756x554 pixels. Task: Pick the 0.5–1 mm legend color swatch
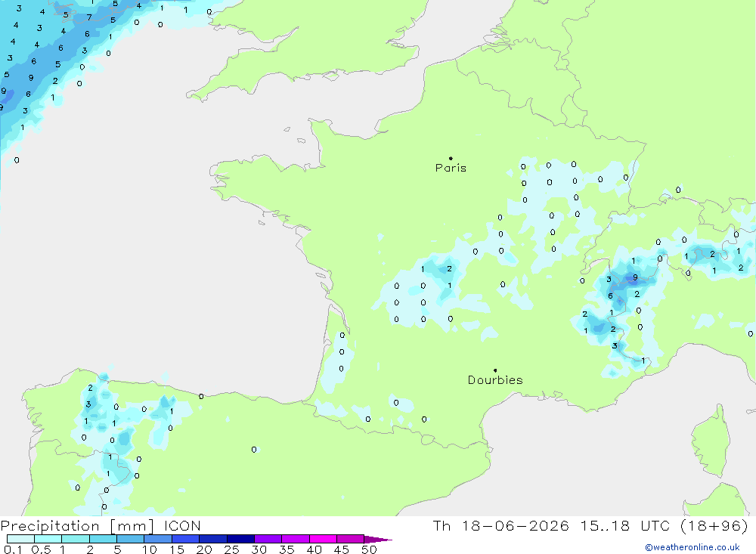click(48, 539)
